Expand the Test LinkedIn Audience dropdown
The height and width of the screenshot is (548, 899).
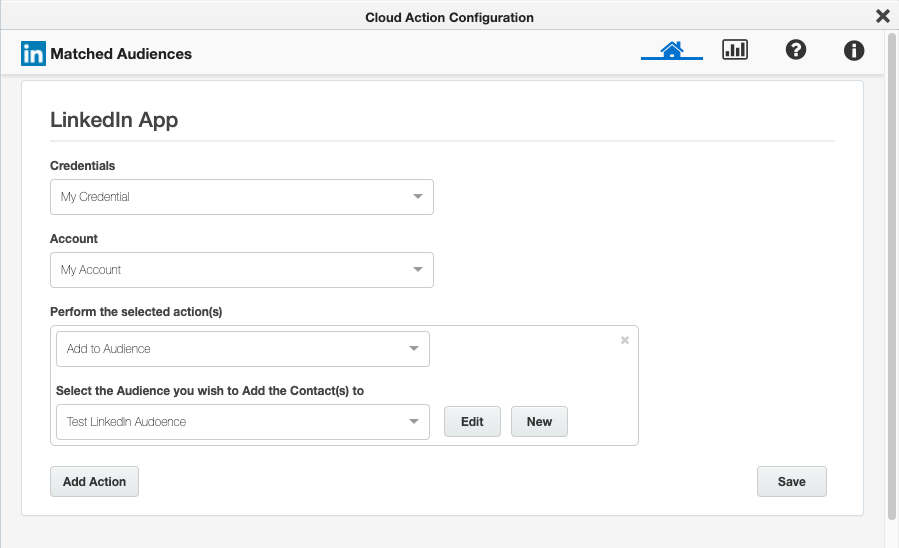[242, 422]
